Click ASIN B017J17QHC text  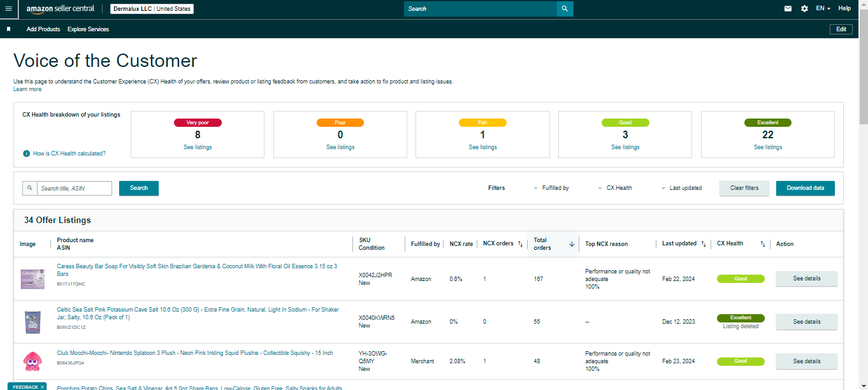pyautogui.click(x=71, y=284)
